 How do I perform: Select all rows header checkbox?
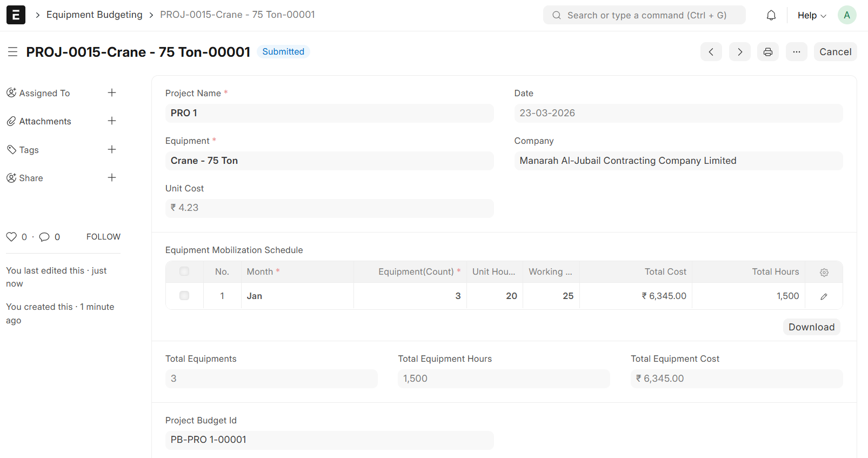point(184,271)
